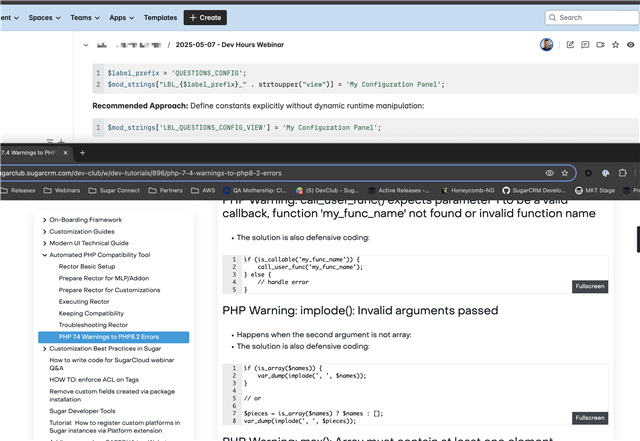The height and width of the screenshot is (441, 640).
Task: Toggle the watch eye icon on Confluence page
Action: click(x=631, y=45)
